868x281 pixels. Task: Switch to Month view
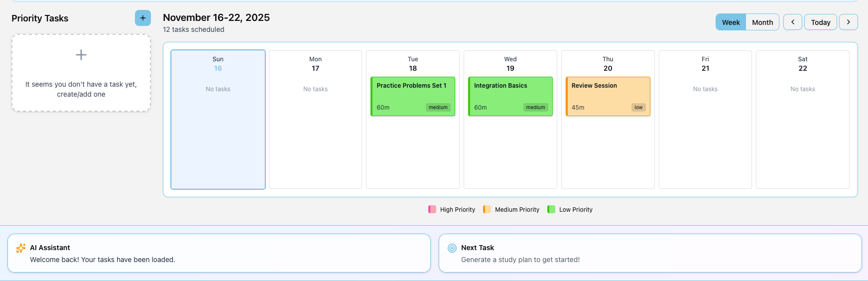pyautogui.click(x=762, y=22)
